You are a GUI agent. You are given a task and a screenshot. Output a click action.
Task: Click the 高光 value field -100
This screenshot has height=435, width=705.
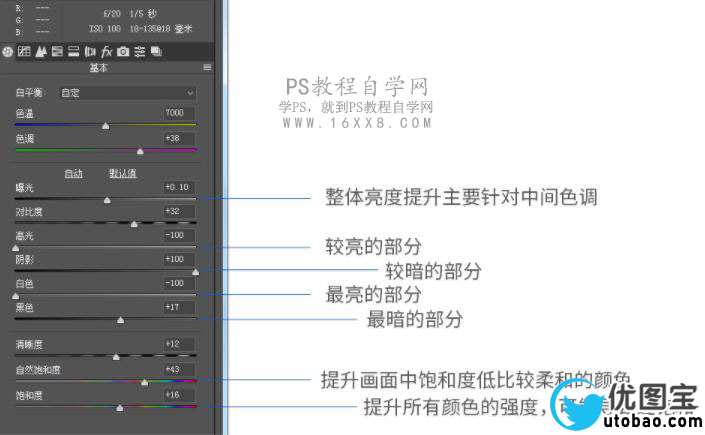click(179, 235)
